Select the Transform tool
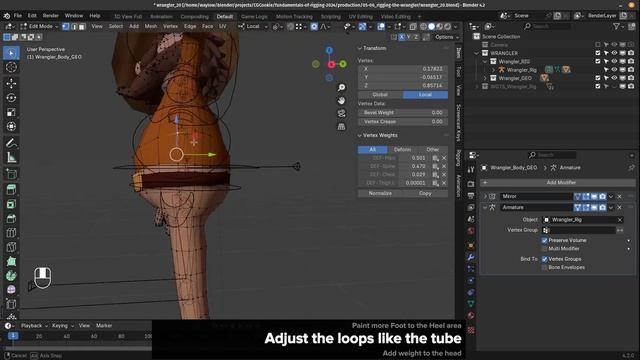 point(11,127)
